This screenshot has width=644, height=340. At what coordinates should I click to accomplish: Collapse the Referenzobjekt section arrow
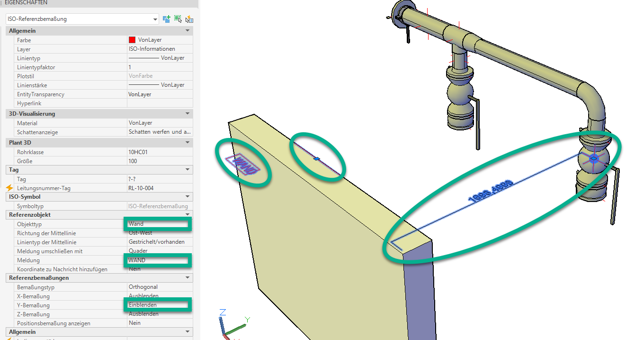pyautogui.click(x=188, y=215)
